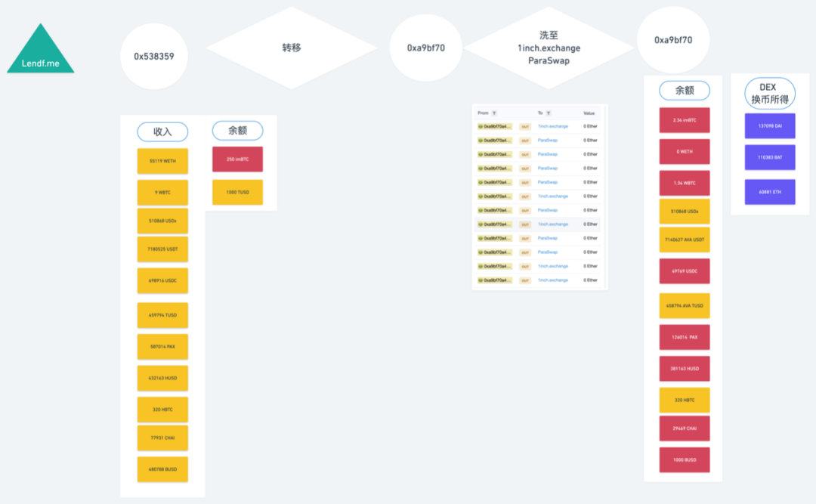The height and width of the screenshot is (504, 816).
Task: Click the From column filter icon
Action: [x=494, y=113]
